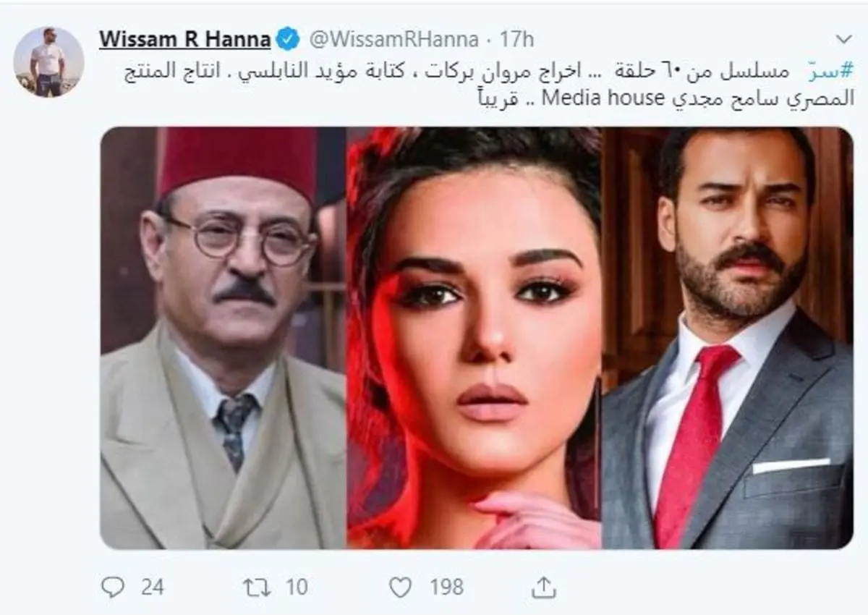This screenshot has height=615, width=868.
Task: Open the photo of the man with the red tie
Action: coord(728,338)
